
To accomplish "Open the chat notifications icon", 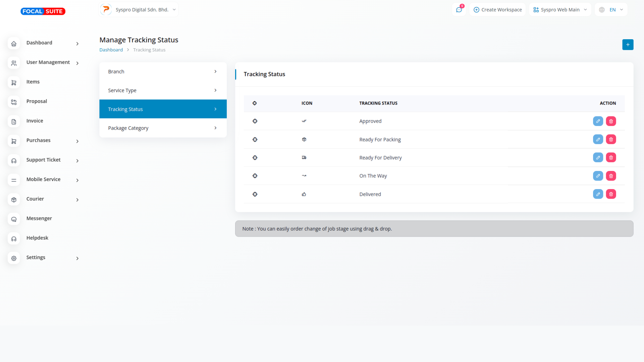I will point(459,10).
